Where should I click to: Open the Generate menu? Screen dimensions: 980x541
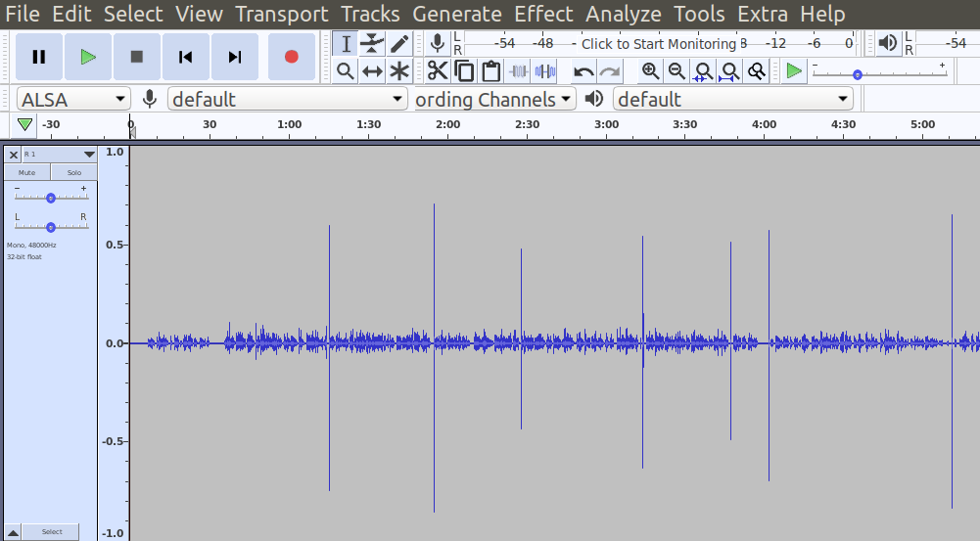click(x=457, y=14)
